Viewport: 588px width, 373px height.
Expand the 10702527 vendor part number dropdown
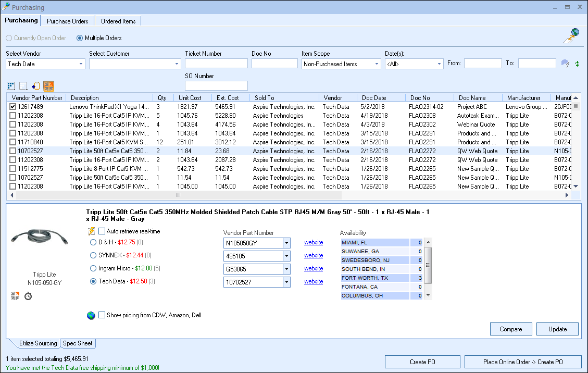click(286, 282)
